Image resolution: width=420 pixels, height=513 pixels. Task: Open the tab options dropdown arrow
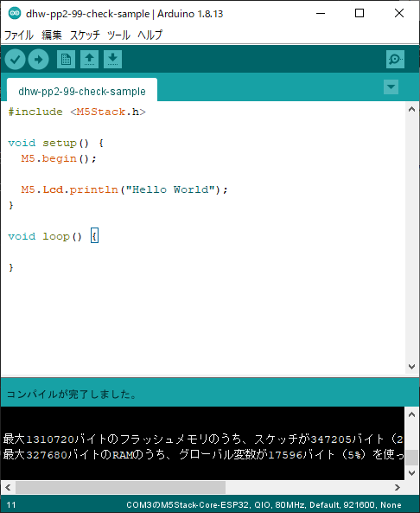391,87
